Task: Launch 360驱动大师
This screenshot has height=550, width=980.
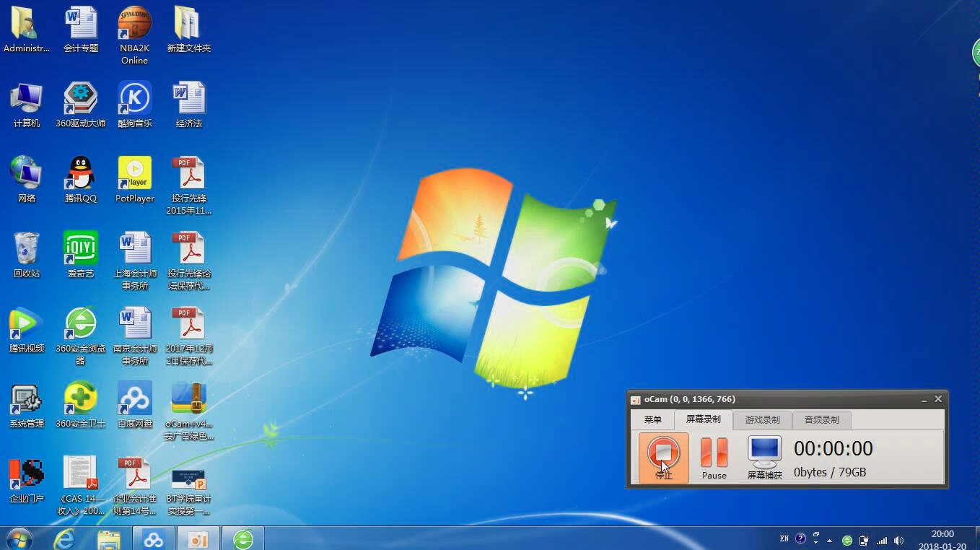Action: (81, 105)
